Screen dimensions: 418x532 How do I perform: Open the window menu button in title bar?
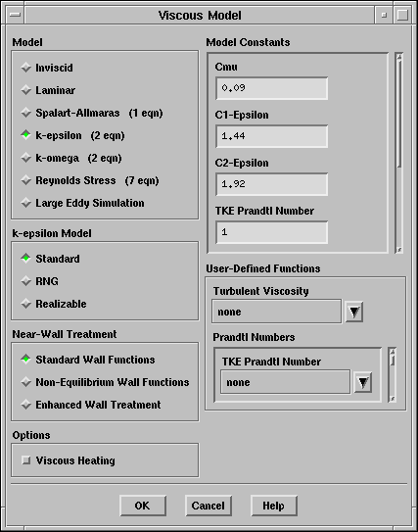[x=15, y=15]
